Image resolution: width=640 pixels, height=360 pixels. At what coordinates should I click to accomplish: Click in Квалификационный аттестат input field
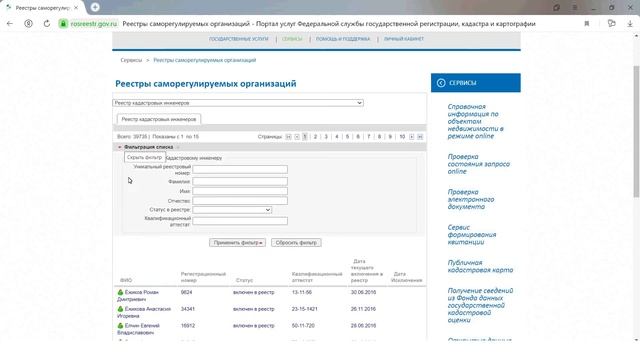240,221
